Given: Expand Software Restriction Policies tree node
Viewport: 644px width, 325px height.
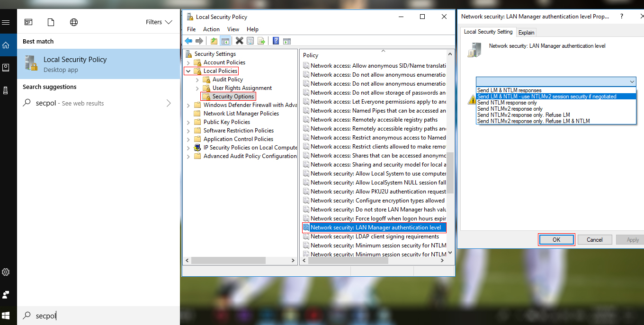Looking at the screenshot, I should coord(188,131).
